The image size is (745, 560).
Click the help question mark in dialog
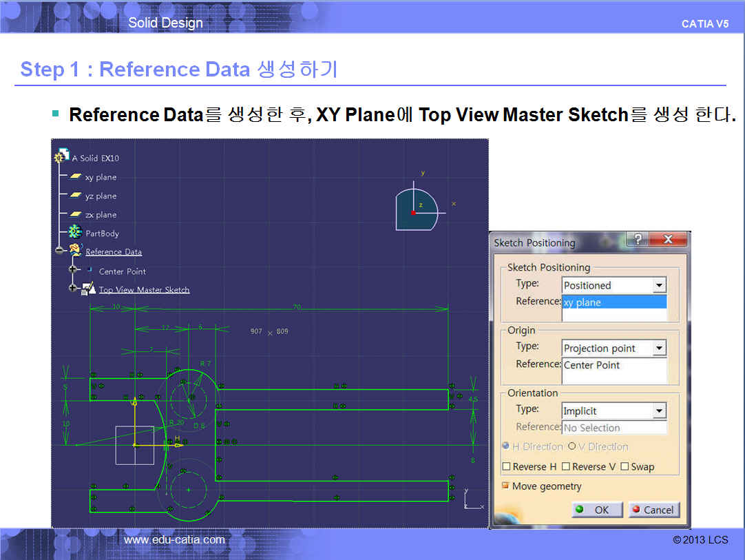[638, 239]
